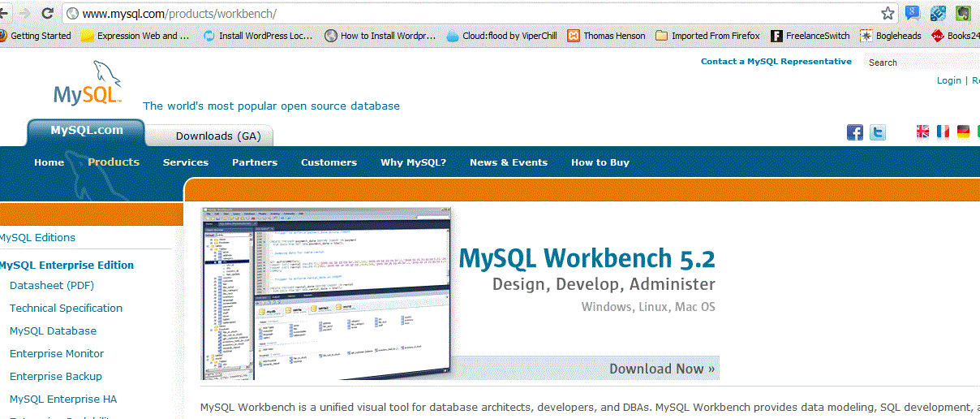Open Partners in navigation bar

(x=255, y=162)
